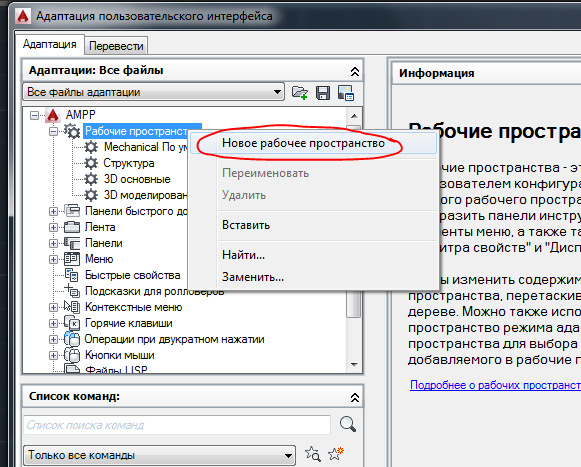581x467 pixels.
Task: Click the tree scrollbar up arrow
Action: tap(354, 116)
